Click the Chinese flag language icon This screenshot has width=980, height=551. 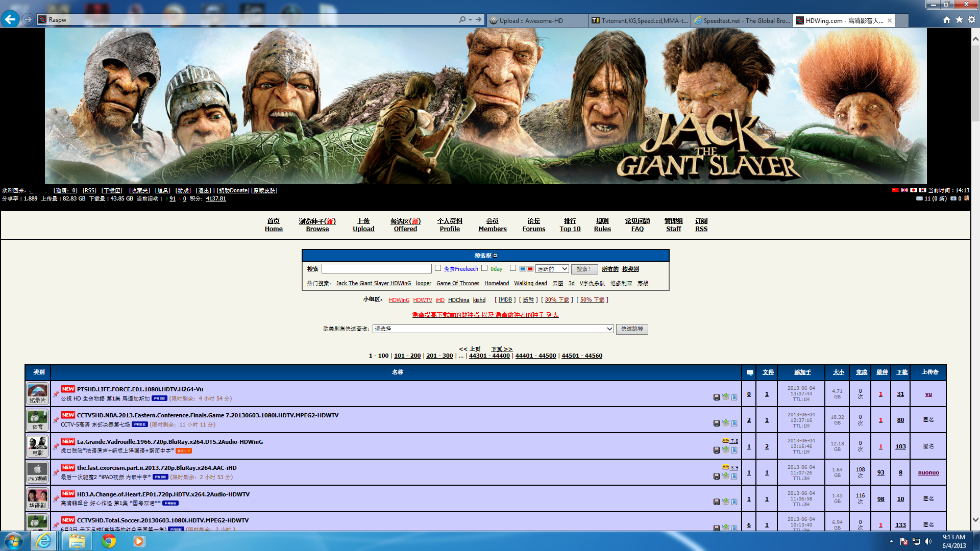pos(895,190)
